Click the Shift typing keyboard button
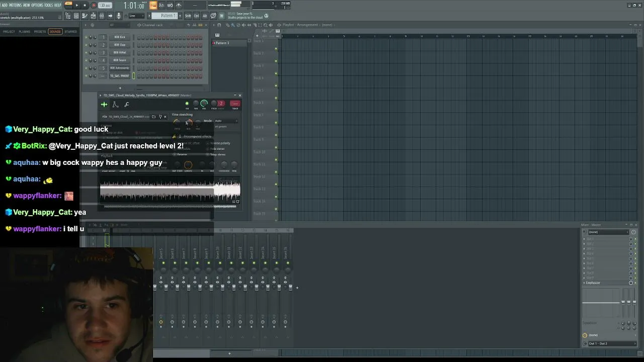This screenshot has width=644, height=362. [x=188, y=16]
